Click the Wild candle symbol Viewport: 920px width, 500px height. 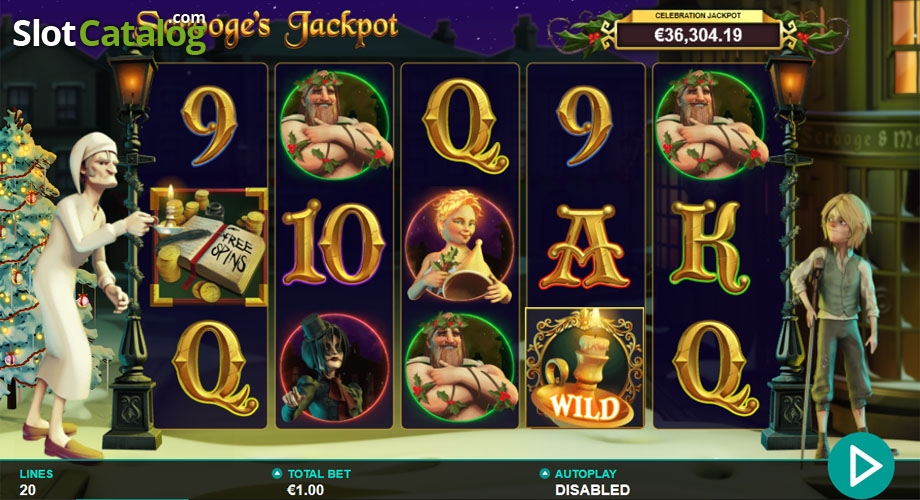click(x=584, y=367)
